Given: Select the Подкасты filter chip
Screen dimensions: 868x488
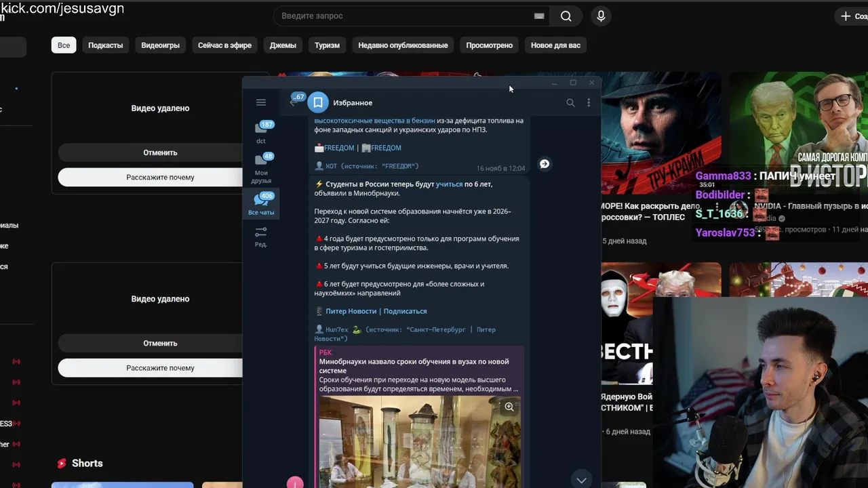Looking at the screenshot, I should (x=106, y=45).
